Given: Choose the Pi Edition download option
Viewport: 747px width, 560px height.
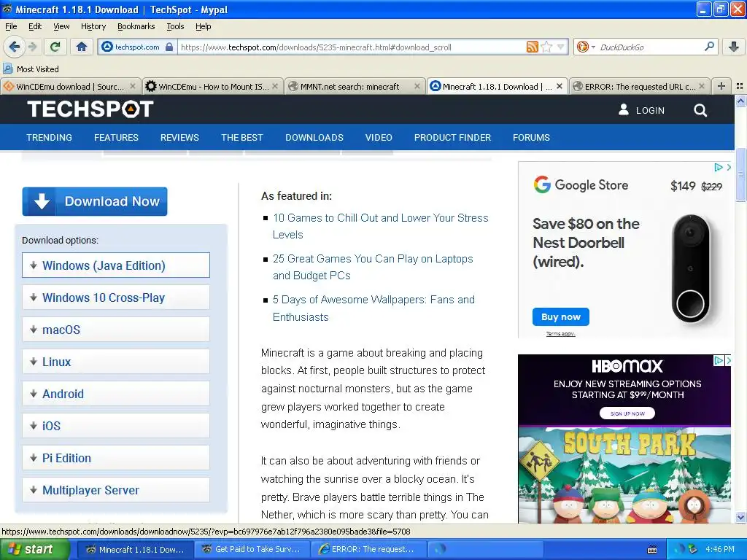Looking at the screenshot, I should (116, 458).
